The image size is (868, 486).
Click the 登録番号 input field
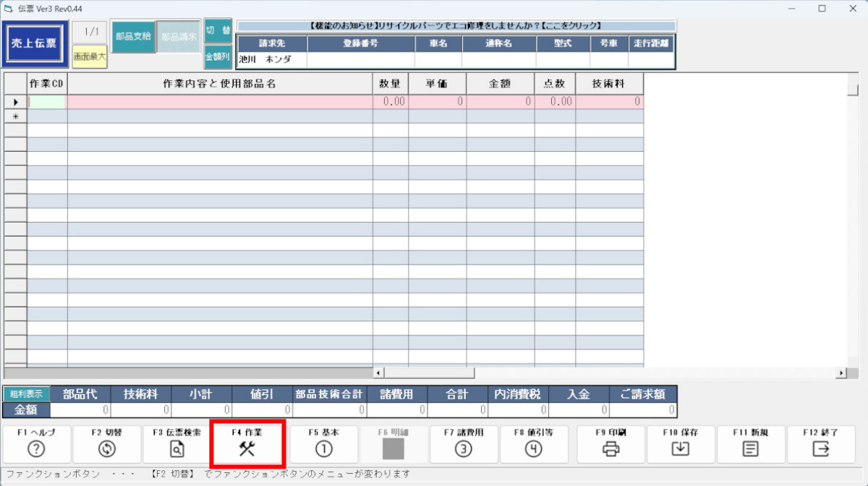[360, 60]
